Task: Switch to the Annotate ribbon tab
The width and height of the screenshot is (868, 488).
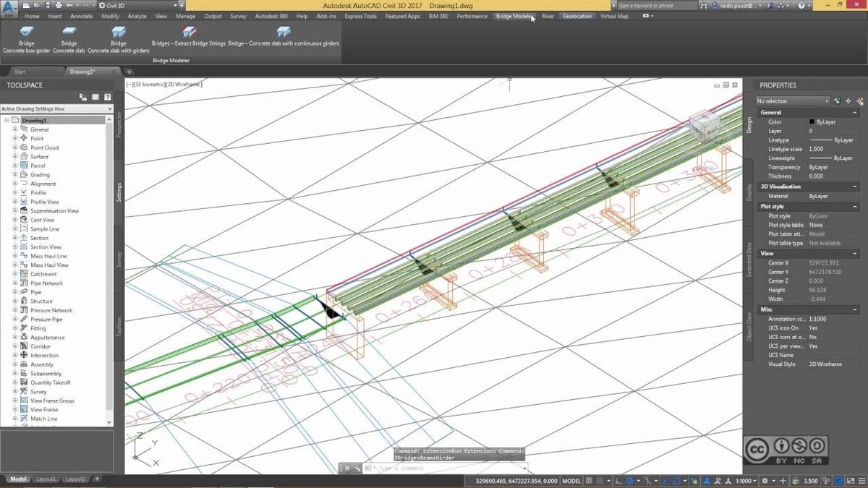Action: click(x=81, y=16)
